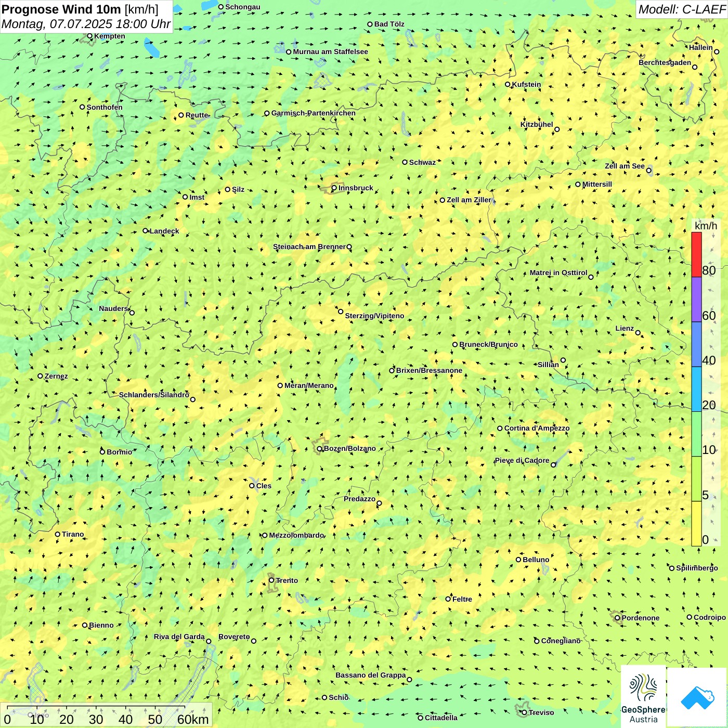Click the 'Schwaz' label
This screenshot has width=728, height=728.
point(422,162)
